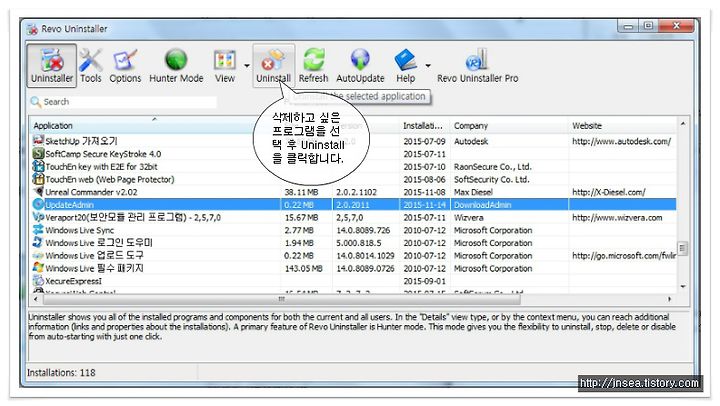Click the View toolbar icon
Screen dimensions: 720x406
click(225, 65)
